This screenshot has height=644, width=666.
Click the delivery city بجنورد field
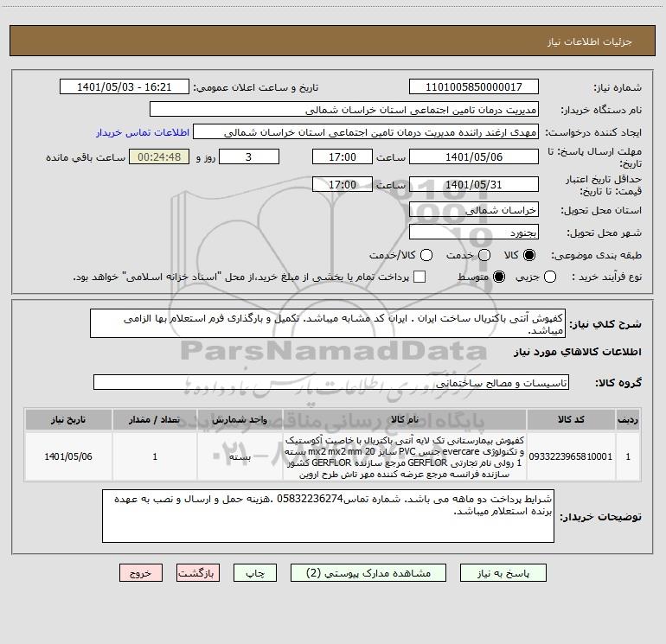coord(474,233)
